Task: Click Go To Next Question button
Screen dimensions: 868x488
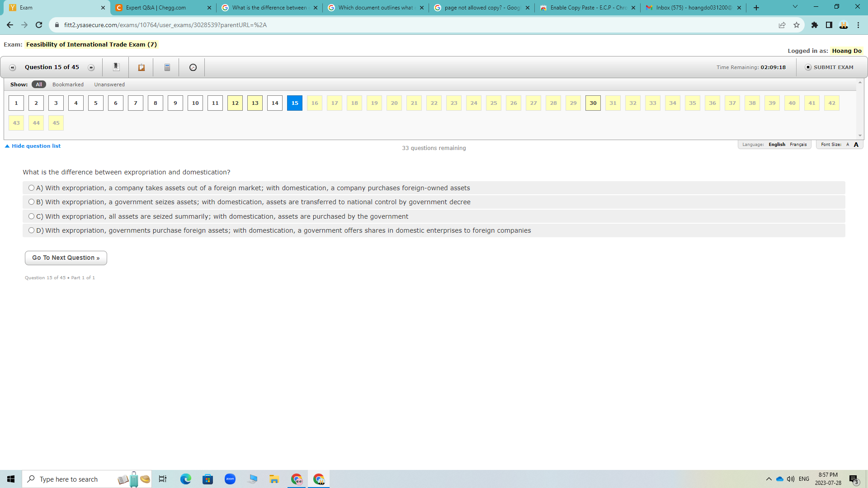Action: click(66, 258)
